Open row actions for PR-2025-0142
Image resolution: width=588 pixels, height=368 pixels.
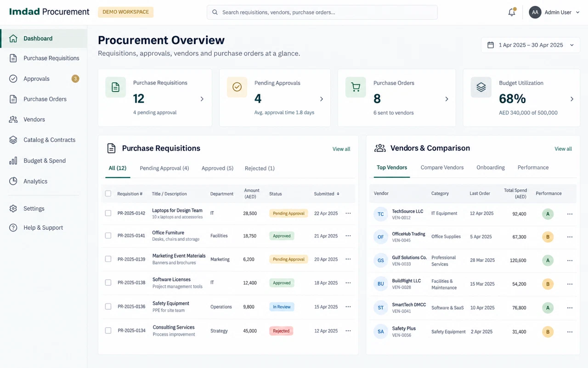click(348, 213)
